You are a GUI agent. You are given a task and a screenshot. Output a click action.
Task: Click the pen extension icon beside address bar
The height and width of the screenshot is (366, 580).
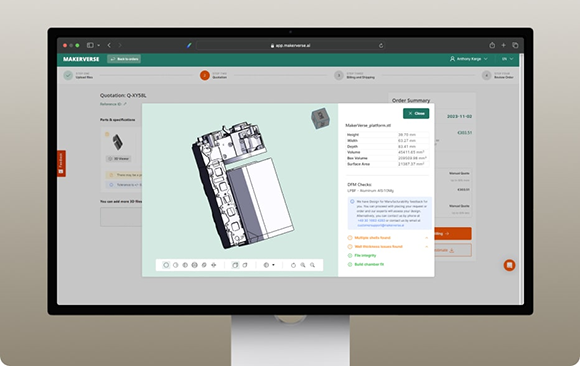[189, 46]
